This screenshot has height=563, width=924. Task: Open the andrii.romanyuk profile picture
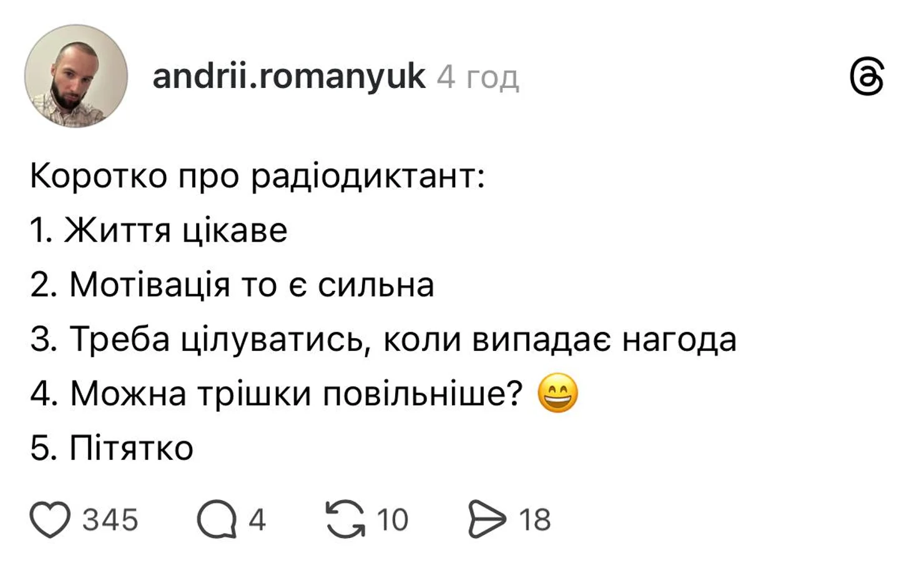76,76
